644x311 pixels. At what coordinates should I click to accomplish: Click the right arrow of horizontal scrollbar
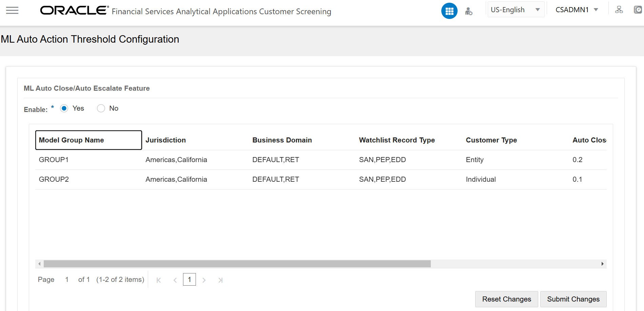pos(602,264)
